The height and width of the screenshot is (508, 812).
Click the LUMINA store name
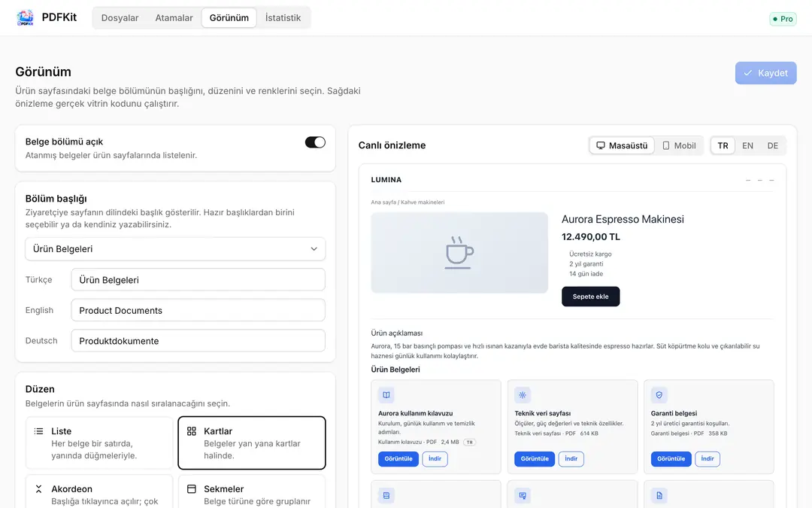coord(386,180)
